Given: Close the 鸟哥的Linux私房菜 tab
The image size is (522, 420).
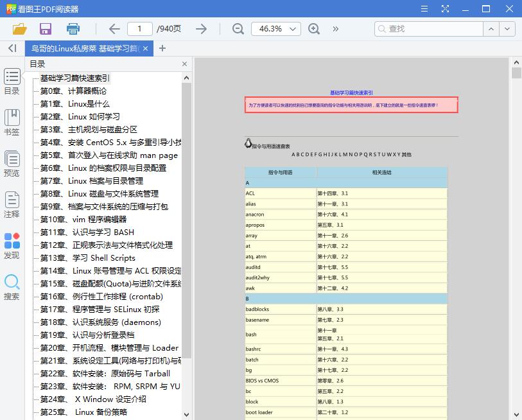Looking at the screenshot, I should point(146,49).
